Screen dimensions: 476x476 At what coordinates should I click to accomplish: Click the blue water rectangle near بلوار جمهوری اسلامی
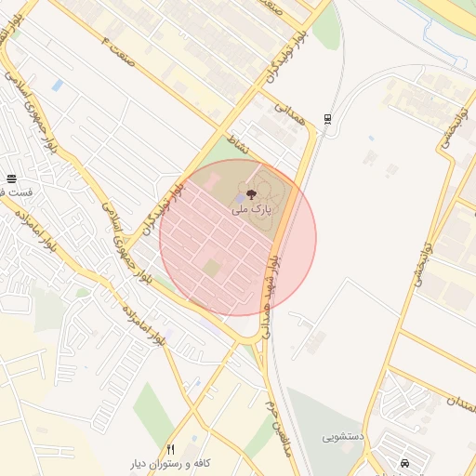pyautogui.click(x=58, y=86)
